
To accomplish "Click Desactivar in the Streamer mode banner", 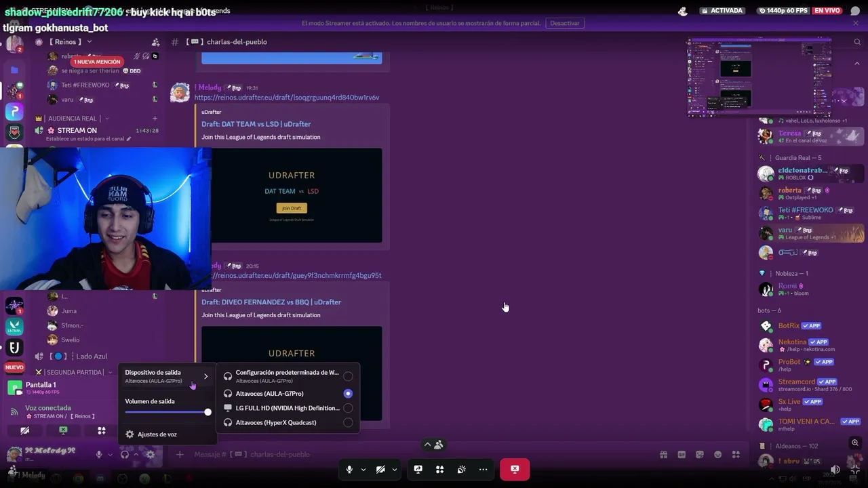I will tap(565, 23).
